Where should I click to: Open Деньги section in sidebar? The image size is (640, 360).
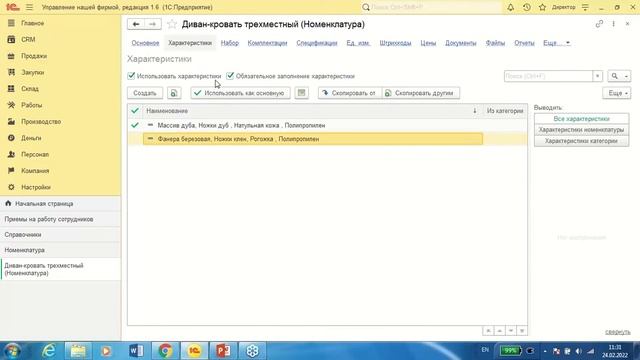tap(31, 138)
